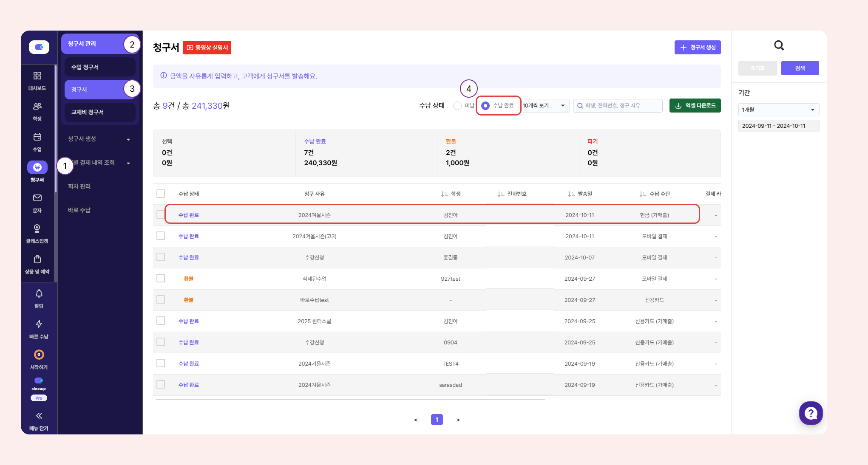868x465 pixels.
Task: Select the 미납 radio button
Action: click(457, 106)
